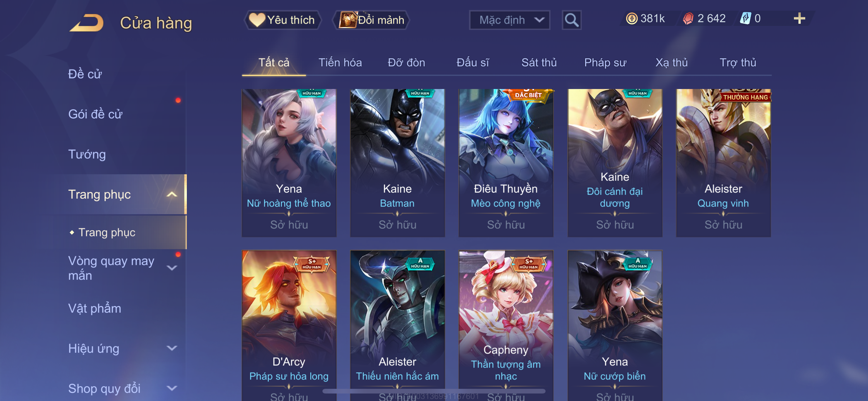
Task: Open Tướng in the sidebar
Action: [x=87, y=154]
